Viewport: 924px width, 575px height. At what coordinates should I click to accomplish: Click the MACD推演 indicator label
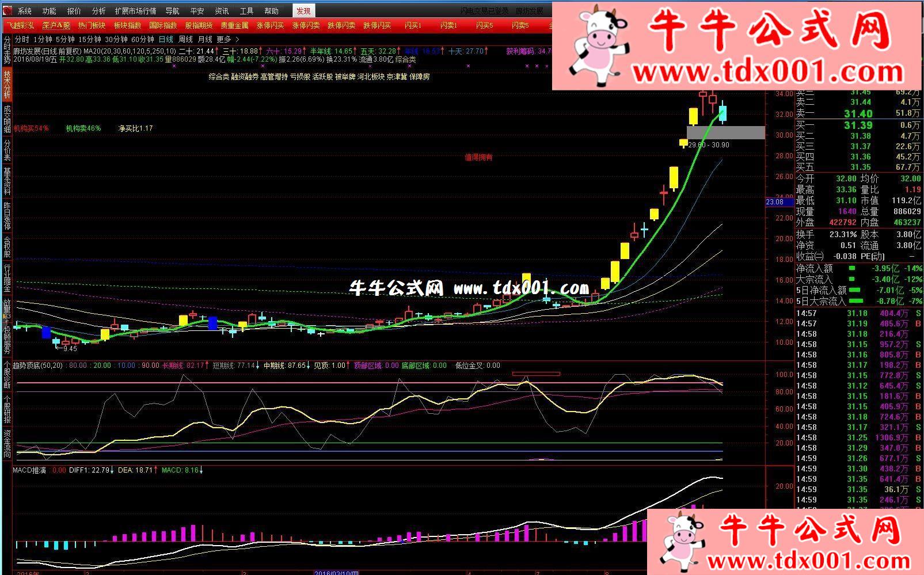[x=29, y=470]
